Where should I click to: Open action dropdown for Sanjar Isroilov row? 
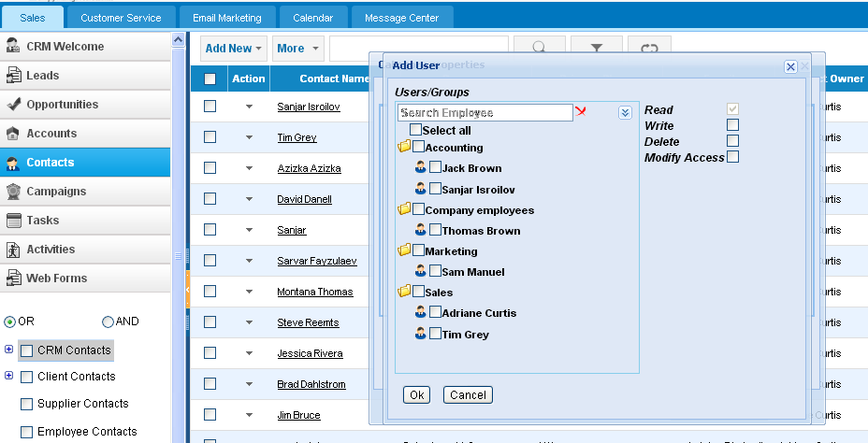[249, 107]
